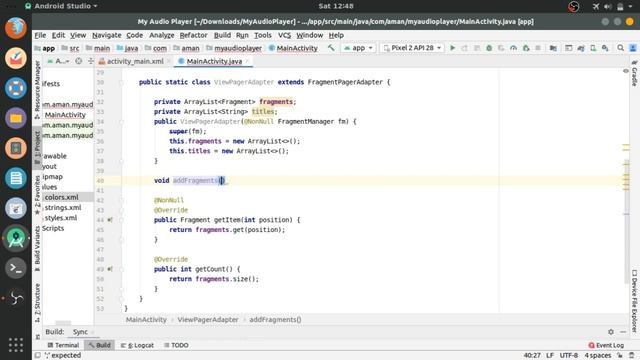
Task: Open the Search Everywhere magnifier icon
Action: [x=620, y=48]
